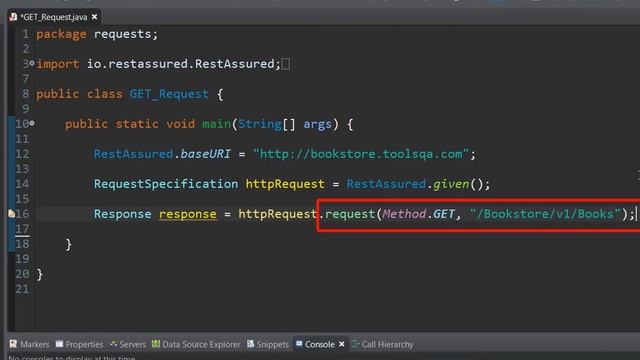Image resolution: width=640 pixels, height=360 pixels.
Task: Click the underlined 'response' variable
Action: point(188,214)
